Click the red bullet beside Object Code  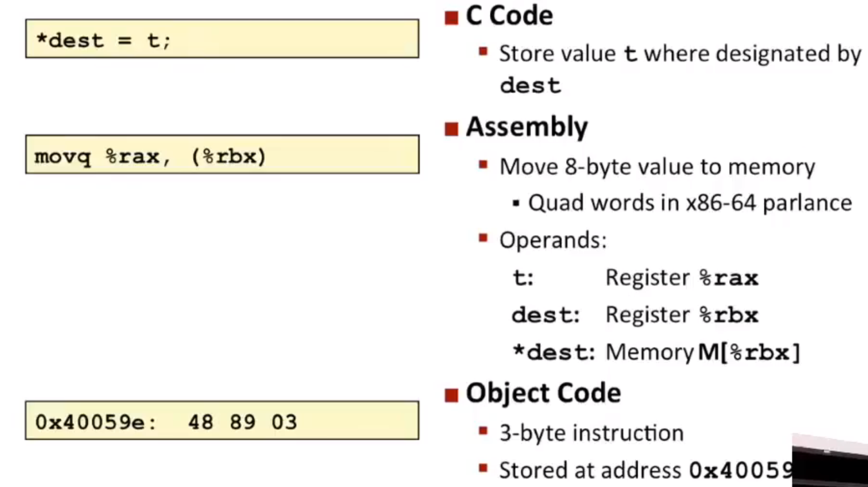[451, 394]
